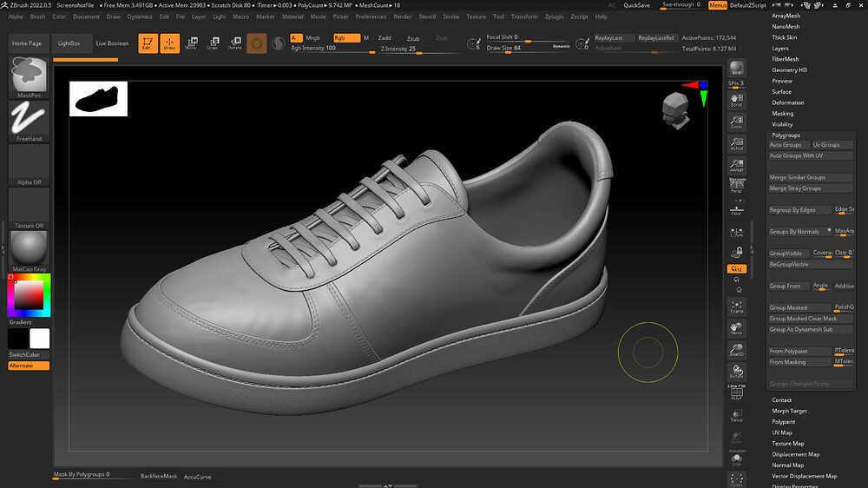The height and width of the screenshot is (488, 868).
Task: Expand the UV Map subpalette
Action: (x=782, y=432)
